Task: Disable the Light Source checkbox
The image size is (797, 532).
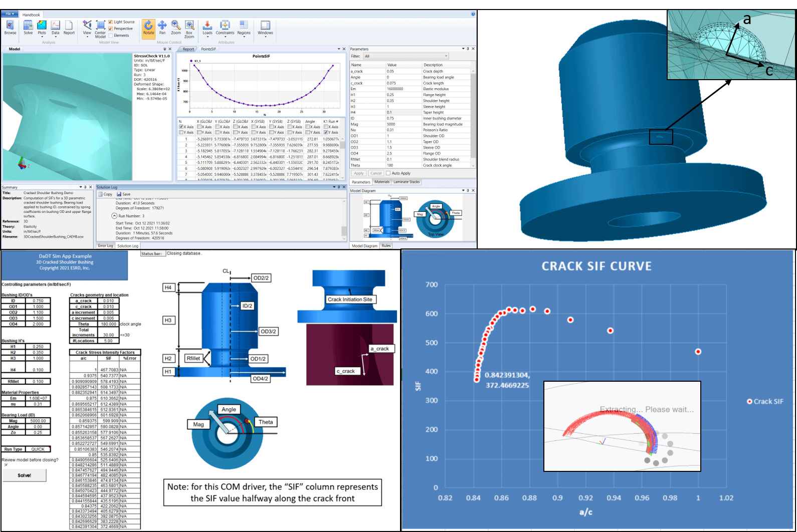Action: click(111, 22)
